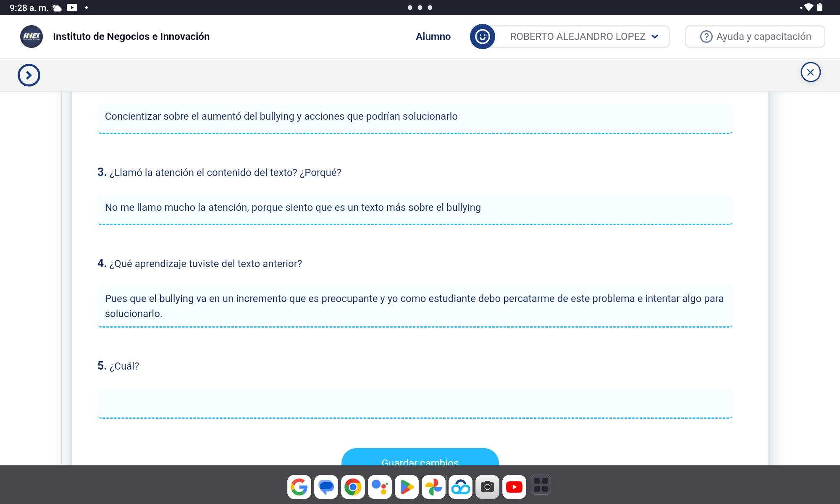
Task: Open Google Assistant from the dock
Action: tap(380, 487)
